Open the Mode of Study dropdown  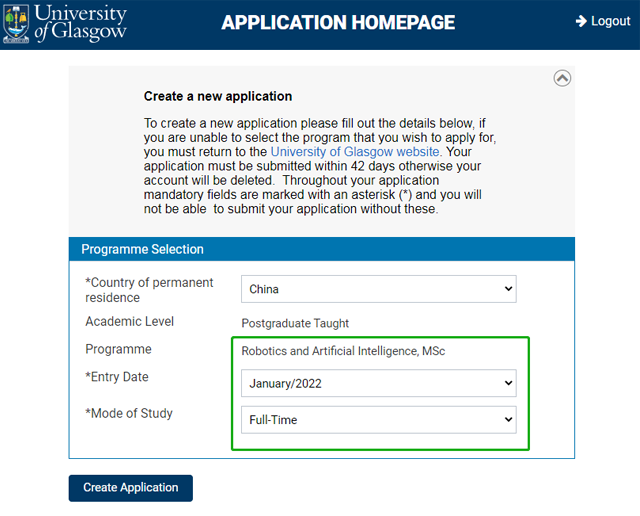pyautogui.click(x=378, y=420)
